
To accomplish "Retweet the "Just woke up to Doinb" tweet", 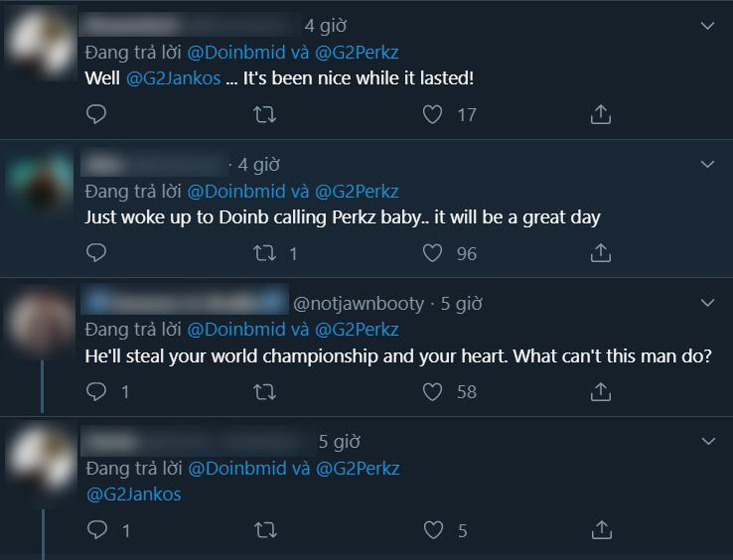I will click(264, 253).
